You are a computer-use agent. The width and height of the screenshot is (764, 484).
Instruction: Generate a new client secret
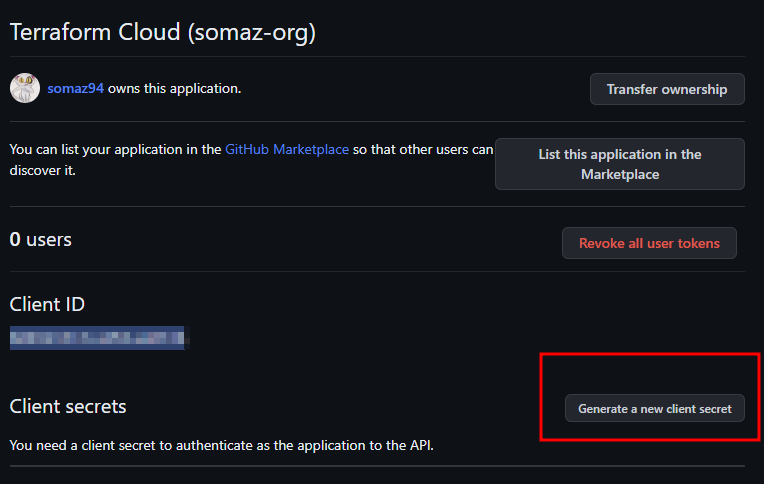pyautogui.click(x=655, y=408)
